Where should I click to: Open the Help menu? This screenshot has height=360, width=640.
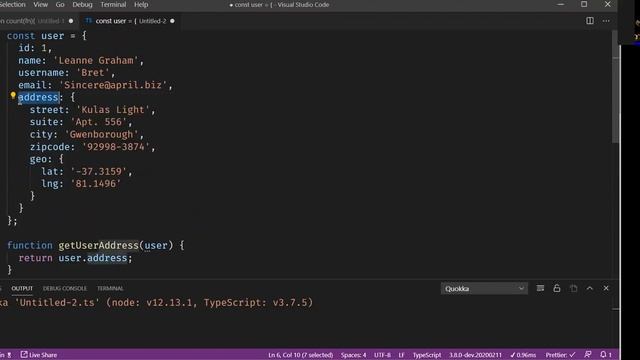(141, 4)
